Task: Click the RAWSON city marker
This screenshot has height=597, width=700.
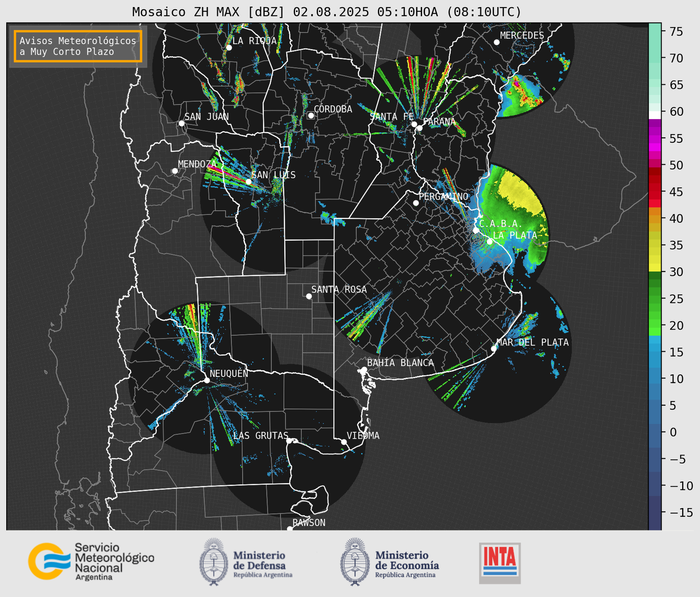Action: pos(290,528)
